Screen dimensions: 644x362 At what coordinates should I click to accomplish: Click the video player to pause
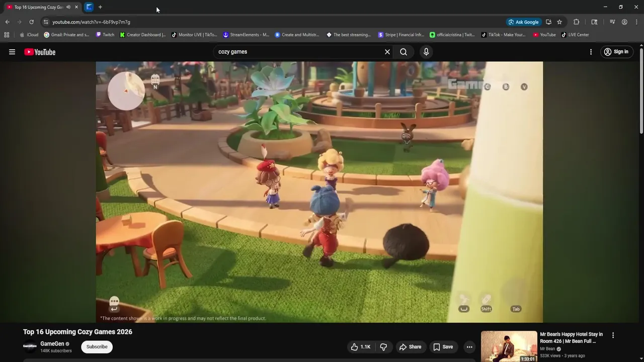point(319,192)
